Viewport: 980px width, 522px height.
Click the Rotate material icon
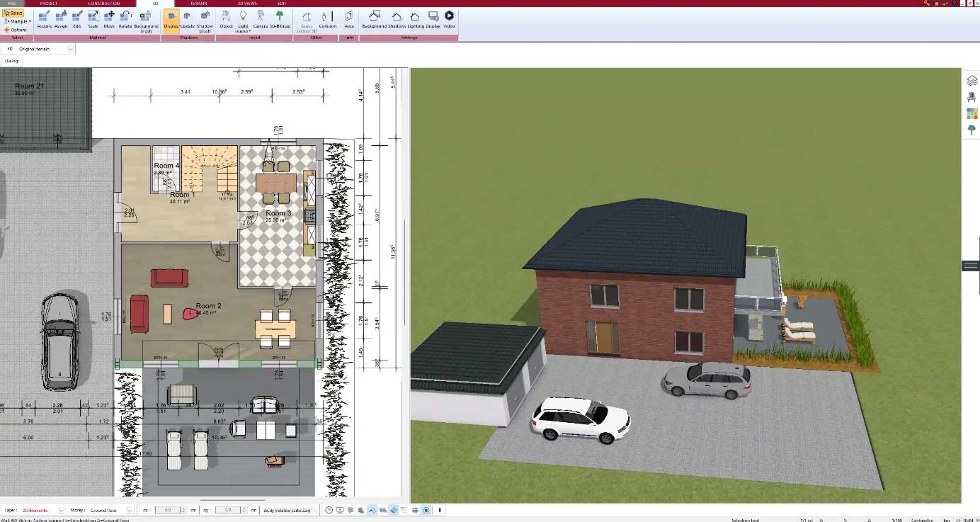pos(125,18)
